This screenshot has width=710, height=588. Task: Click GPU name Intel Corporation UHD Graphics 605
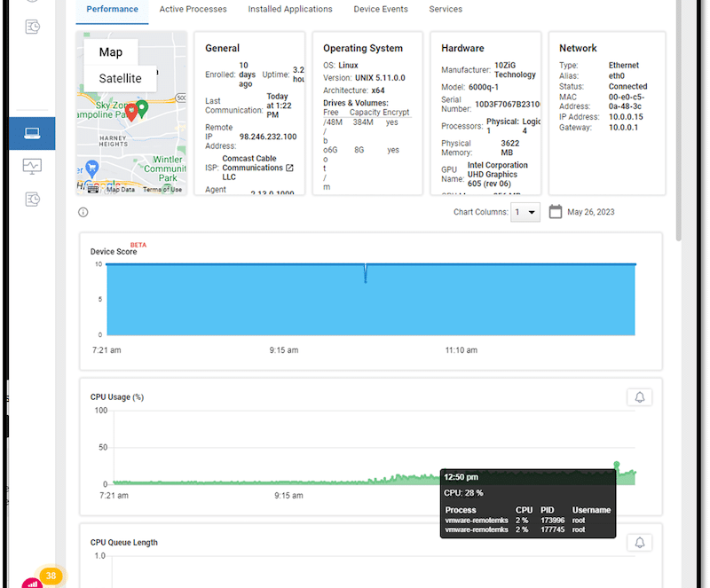point(498,175)
